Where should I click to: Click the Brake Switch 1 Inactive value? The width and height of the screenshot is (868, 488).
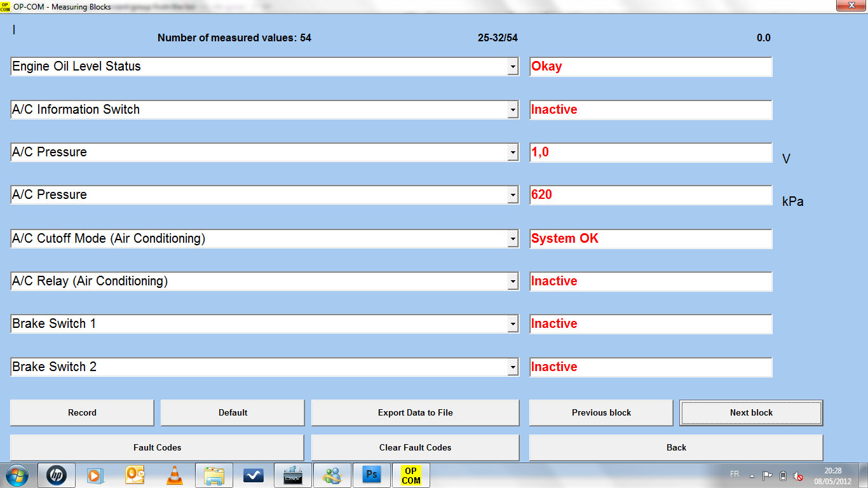click(651, 323)
